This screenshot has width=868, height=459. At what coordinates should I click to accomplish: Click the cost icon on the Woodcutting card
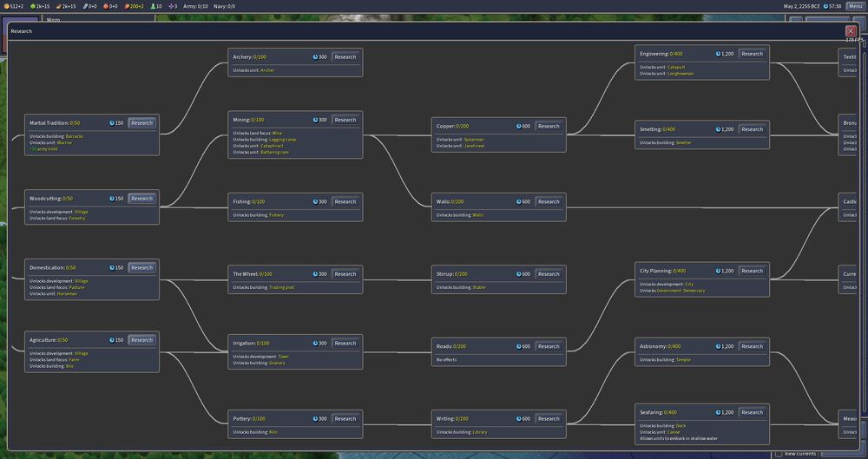(112, 198)
